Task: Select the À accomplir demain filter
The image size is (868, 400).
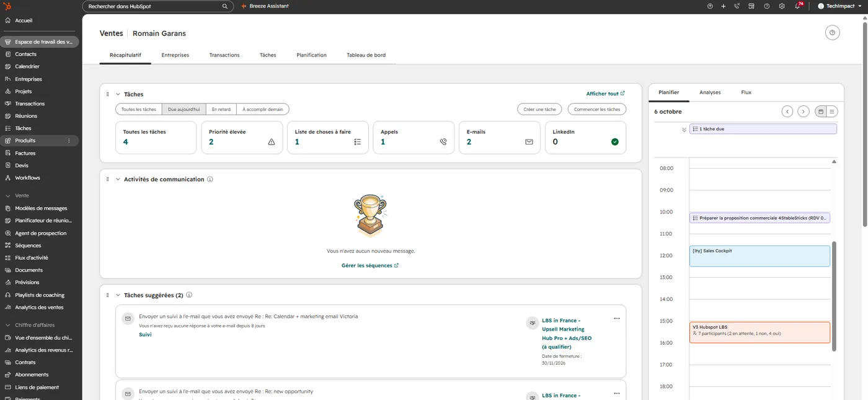Action: pyautogui.click(x=263, y=109)
